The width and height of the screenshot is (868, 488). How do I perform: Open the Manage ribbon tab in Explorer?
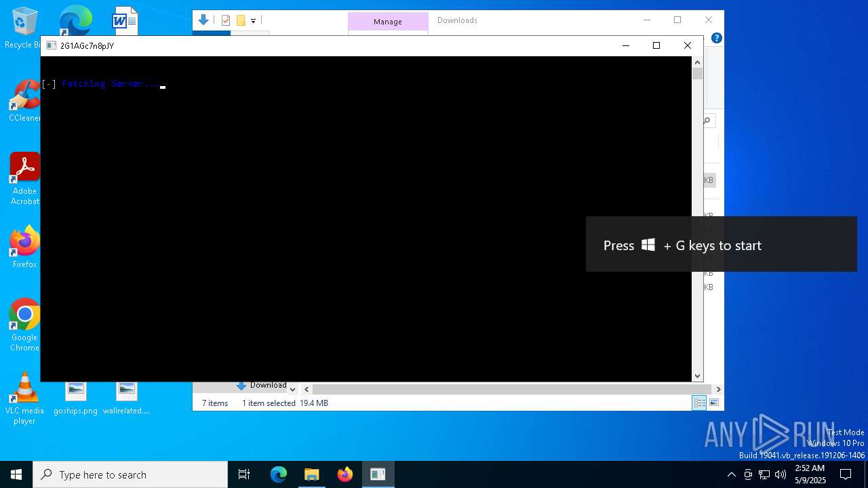click(x=388, y=22)
